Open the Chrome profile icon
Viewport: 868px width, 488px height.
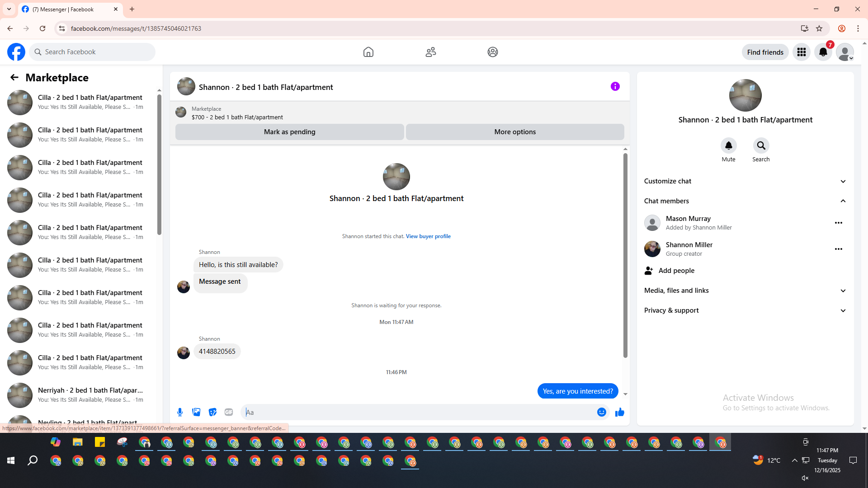coord(842,28)
